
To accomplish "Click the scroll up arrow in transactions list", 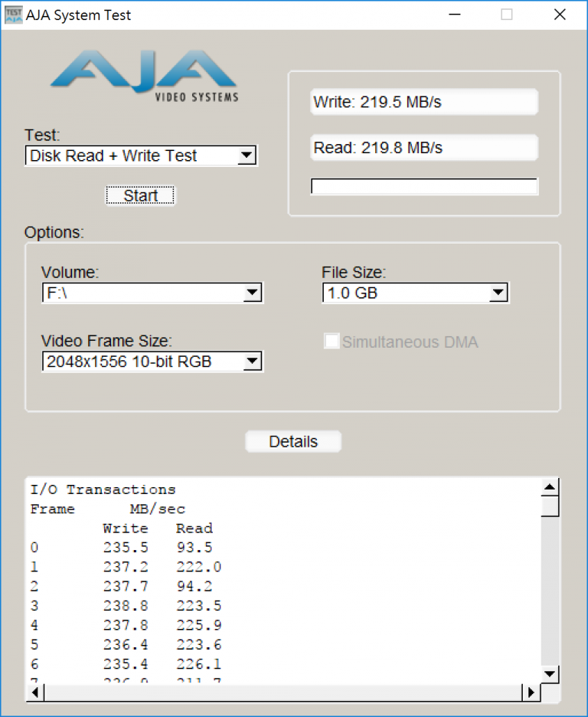I will [x=550, y=487].
